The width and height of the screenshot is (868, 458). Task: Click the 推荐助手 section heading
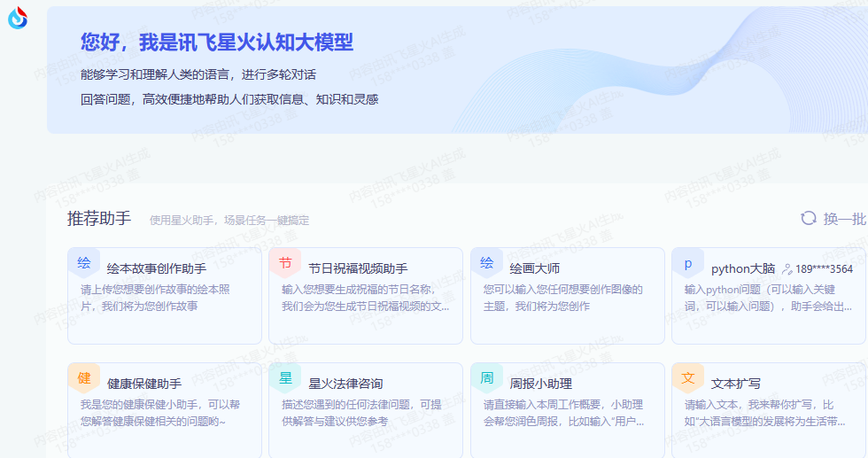click(99, 218)
